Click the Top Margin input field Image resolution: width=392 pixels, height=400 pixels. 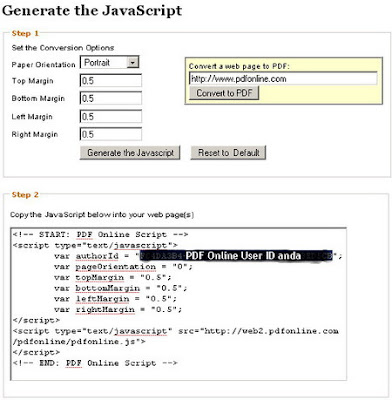(111, 81)
